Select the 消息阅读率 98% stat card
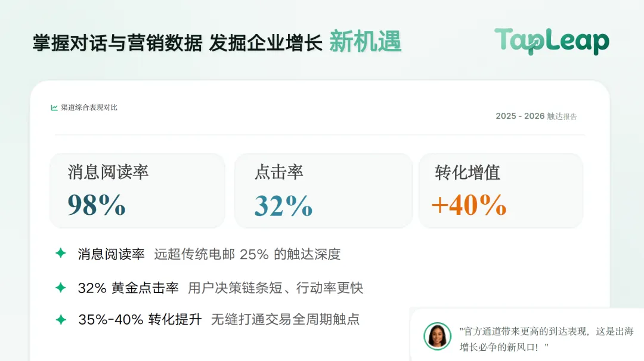 (137, 191)
